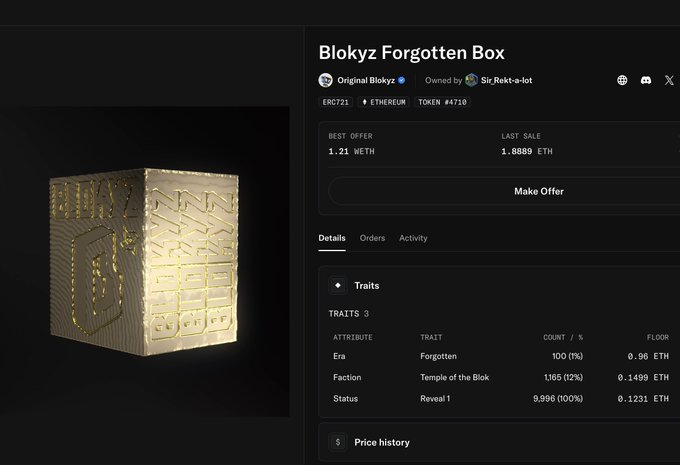Viewport: 680px width, 465px height.
Task: Click the 0.96 ETH floor value
Action: click(x=648, y=356)
